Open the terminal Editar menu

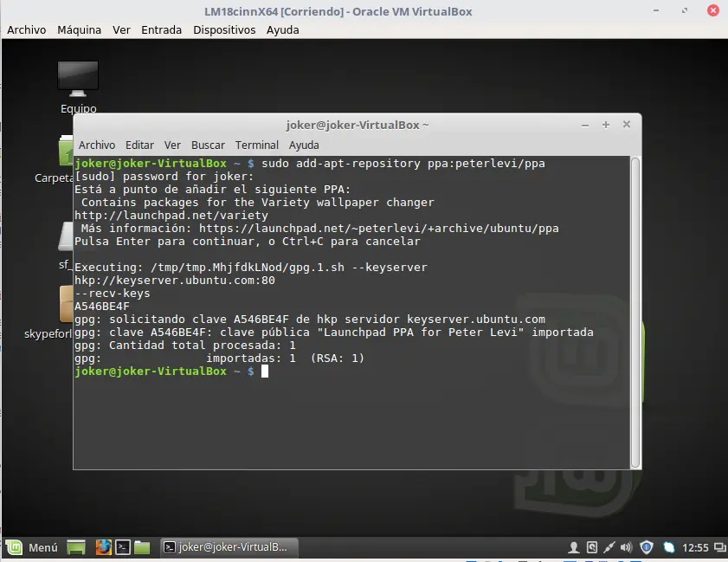click(x=139, y=145)
